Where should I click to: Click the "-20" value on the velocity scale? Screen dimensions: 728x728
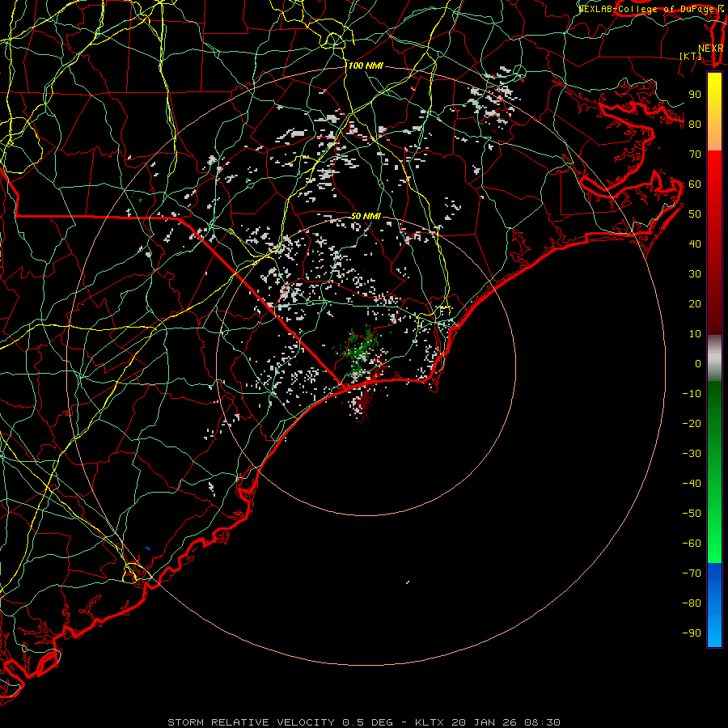pyautogui.click(x=692, y=424)
